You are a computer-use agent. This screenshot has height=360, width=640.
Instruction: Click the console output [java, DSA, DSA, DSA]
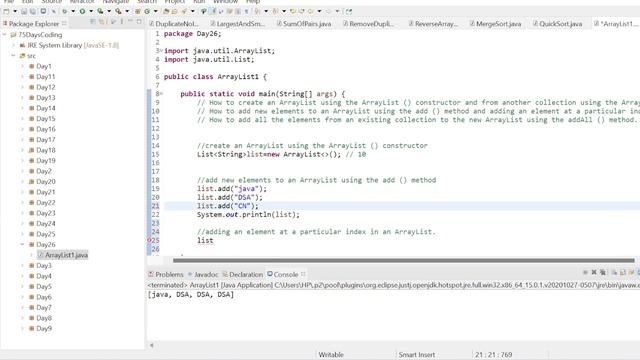tap(191, 295)
